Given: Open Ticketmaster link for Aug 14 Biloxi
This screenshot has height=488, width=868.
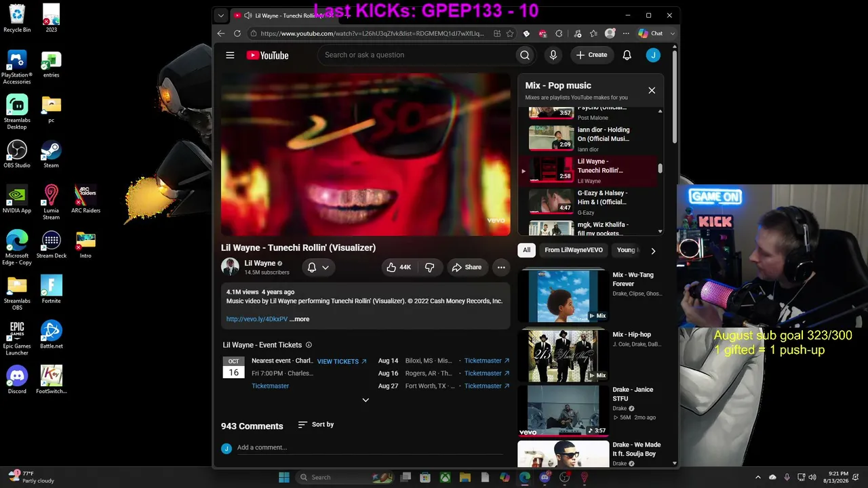Looking at the screenshot, I should (487, 361).
